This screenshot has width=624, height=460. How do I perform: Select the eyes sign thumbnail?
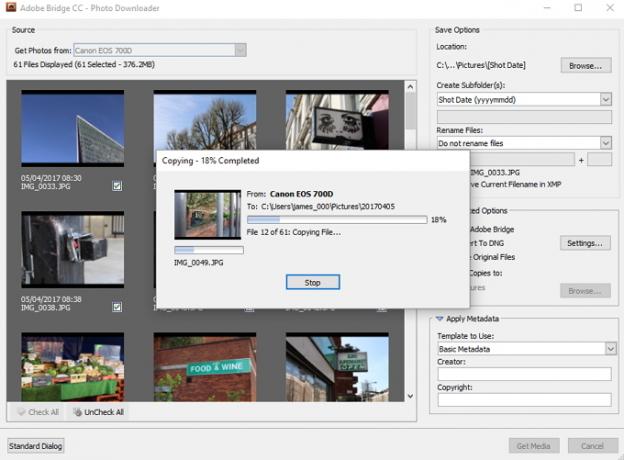pos(337,120)
